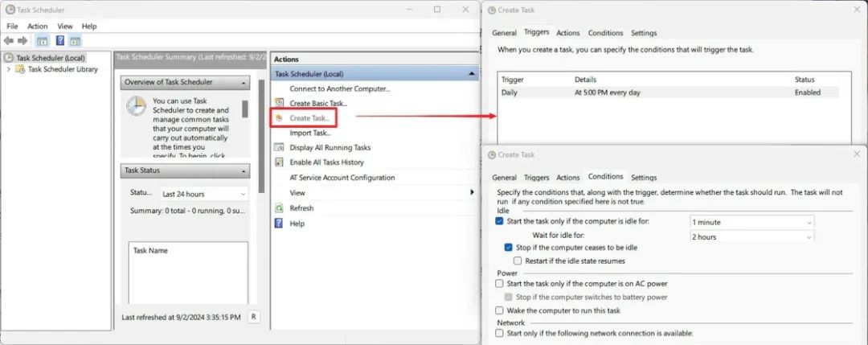Open the Last 24 hours status dropdown
868x345 pixels.
coord(203,195)
